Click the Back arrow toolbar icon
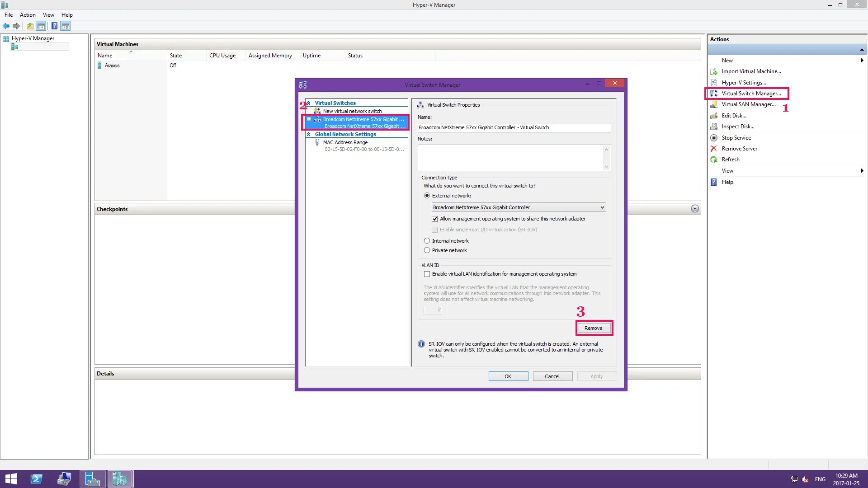The image size is (868, 488). (6, 26)
